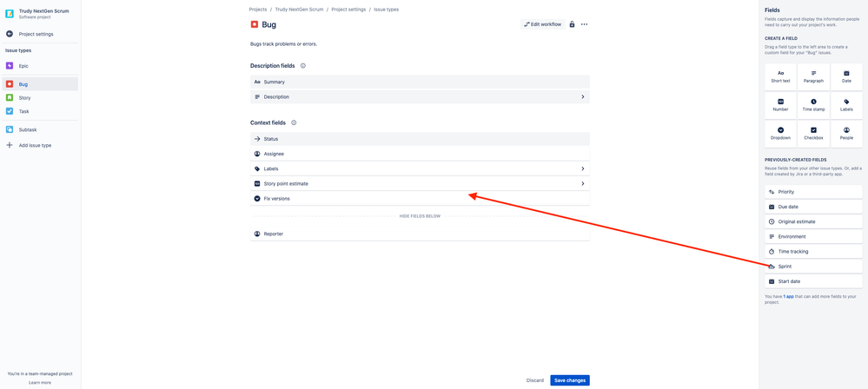Image resolution: width=868 pixels, height=389 pixels.
Task: Choose the Time stamp field type
Action: point(814,106)
